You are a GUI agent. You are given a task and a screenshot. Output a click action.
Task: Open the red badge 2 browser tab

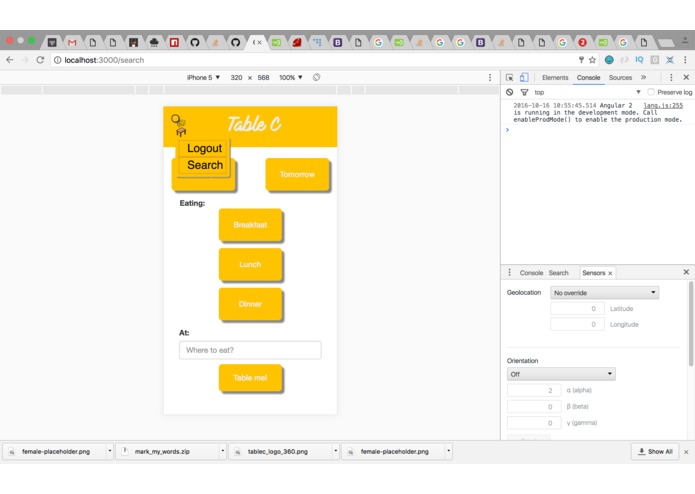point(582,43)
